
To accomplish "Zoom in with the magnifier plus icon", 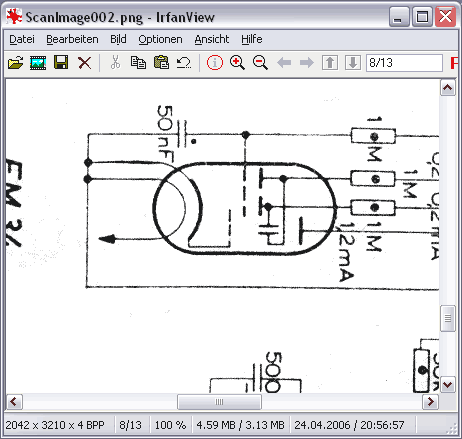I will tap(237, 63).
